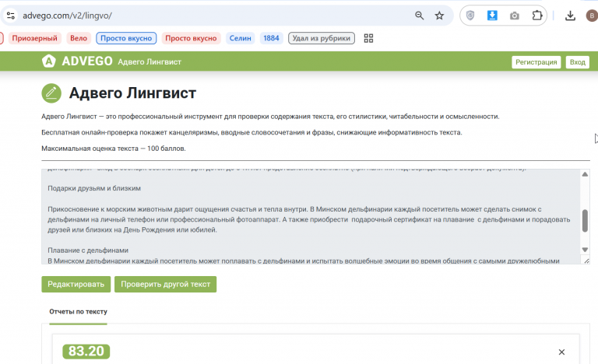
Task: Click the Редактировать button
Action: (x=76, y=285)
